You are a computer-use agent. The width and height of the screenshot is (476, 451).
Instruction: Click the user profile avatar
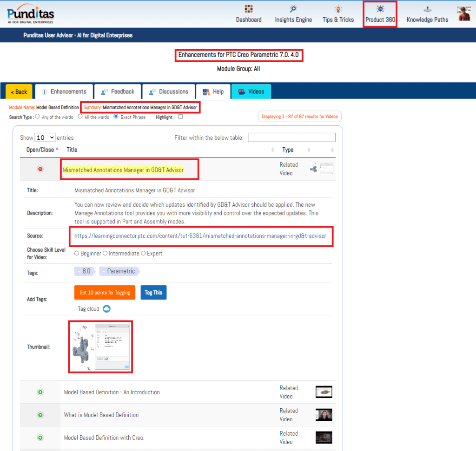coord(464,14)
